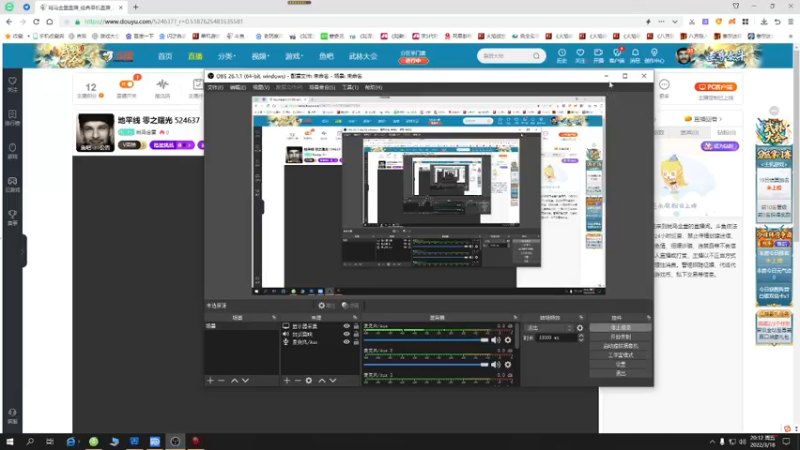Expand the 视频 menu in the Douyu navigation
Screen dimensions: 800x450
[260, 56]
